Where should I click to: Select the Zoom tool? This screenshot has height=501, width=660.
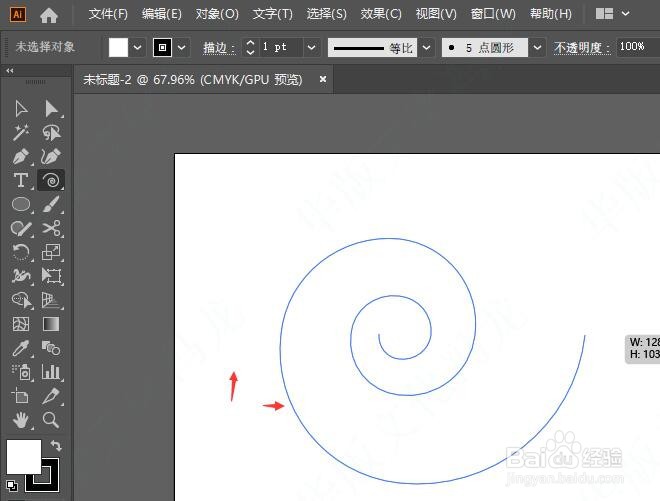(x=51, y=420)
